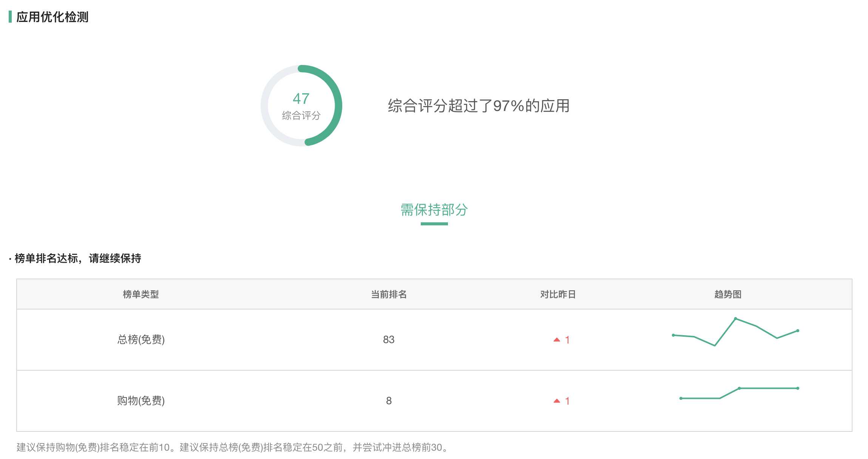This screenshot has height=459, width=868.
Task: Click the 综合评分超过了97%的应用 text
Action: [x=478, y=106]
